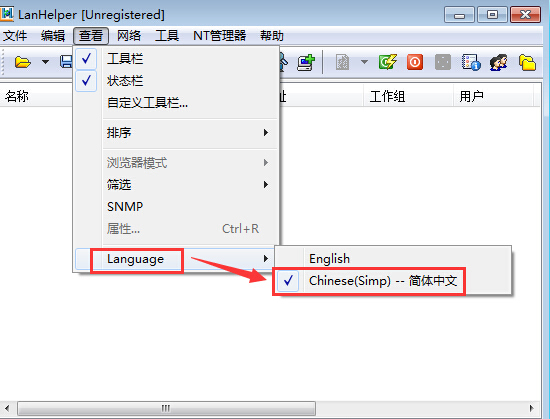The height and width of the screenshot is (419, 550).
Task: Minimize the LanHelper window
Action: tap(459, 15)
